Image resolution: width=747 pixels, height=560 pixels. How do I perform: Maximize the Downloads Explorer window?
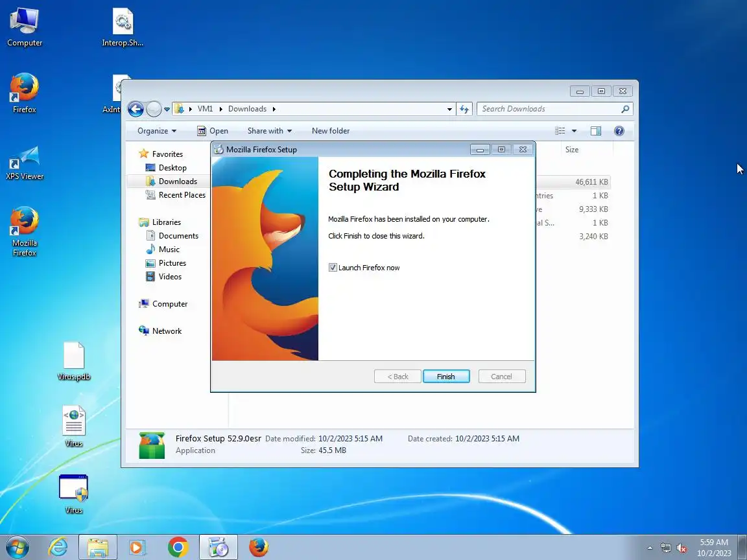point(601,91)
